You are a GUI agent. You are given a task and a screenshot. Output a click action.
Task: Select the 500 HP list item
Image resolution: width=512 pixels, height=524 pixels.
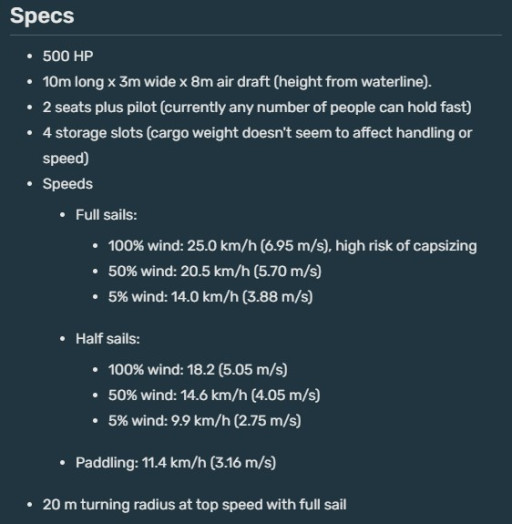pos(68,56)
